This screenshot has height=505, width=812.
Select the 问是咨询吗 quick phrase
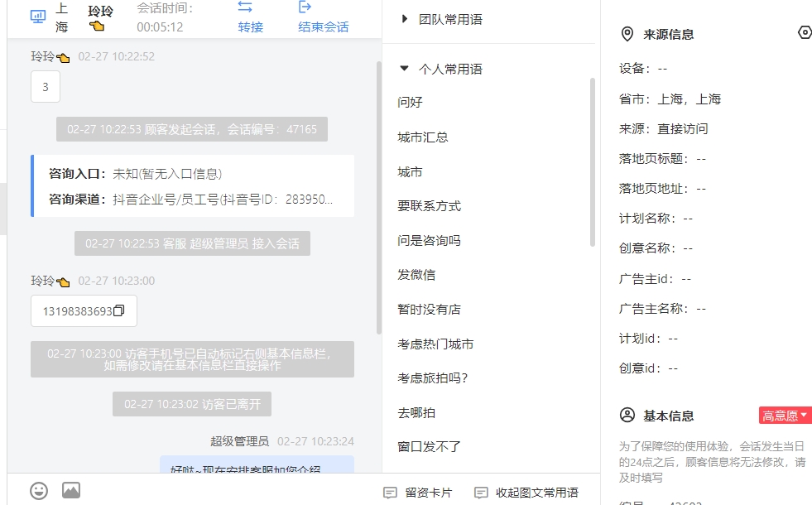pos(430,241)
